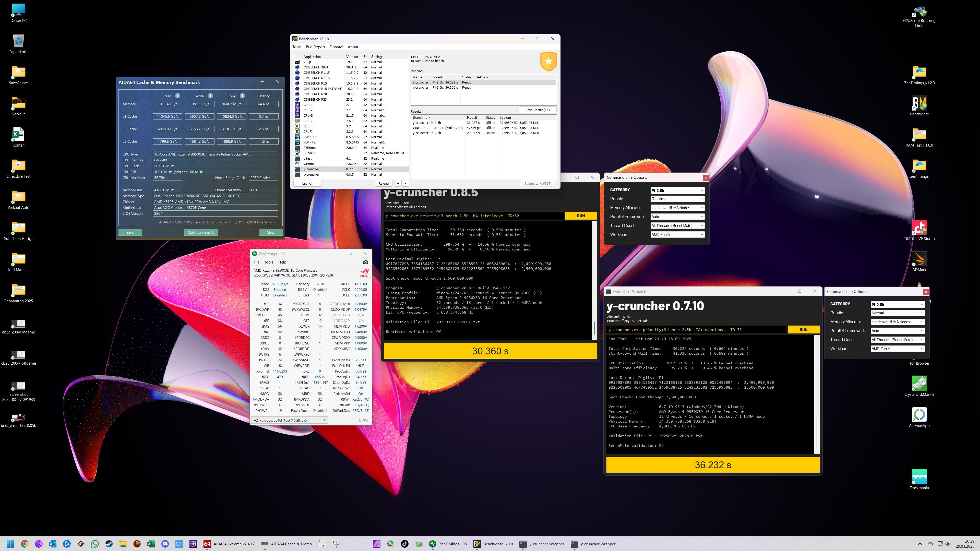The height and width of the screenshot is (551, 980).
Task: Open 3DMark desktop shortcut
Action: click(919, 262)
